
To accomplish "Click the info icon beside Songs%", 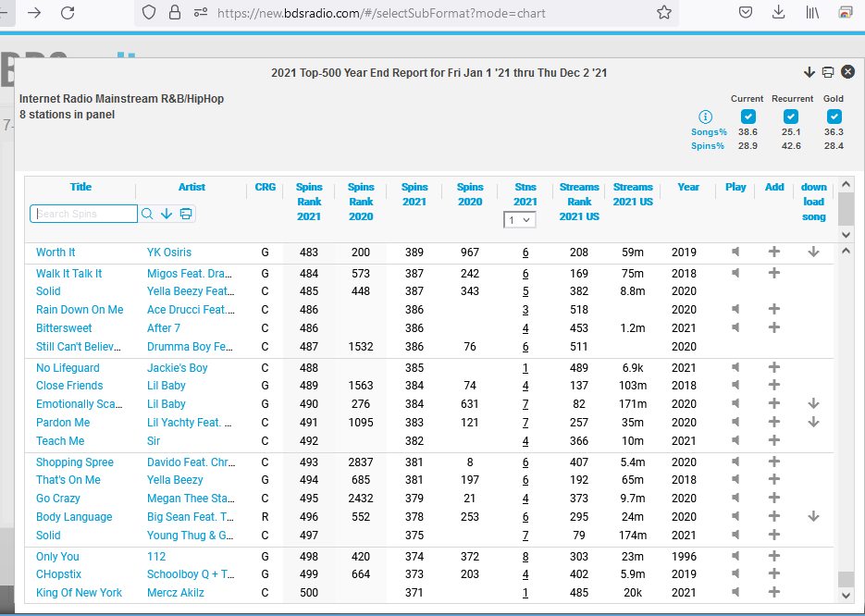I will click(x=705, y=117).
